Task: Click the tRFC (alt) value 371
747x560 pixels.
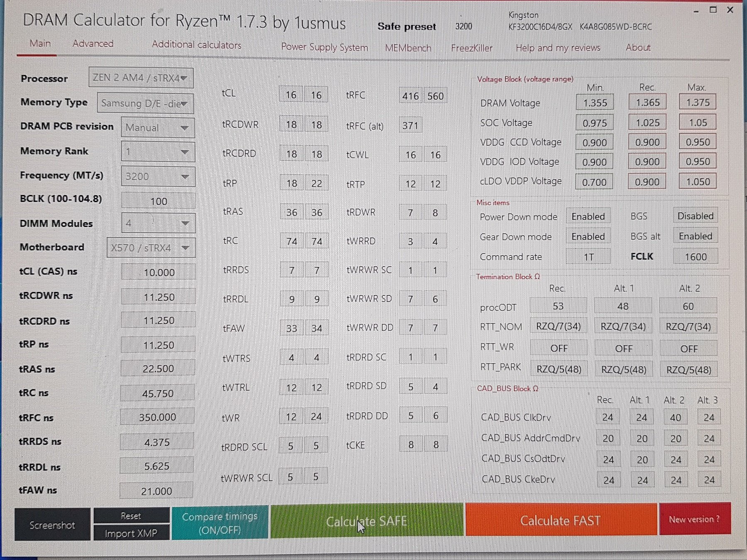Action: (x=410, y=125)
